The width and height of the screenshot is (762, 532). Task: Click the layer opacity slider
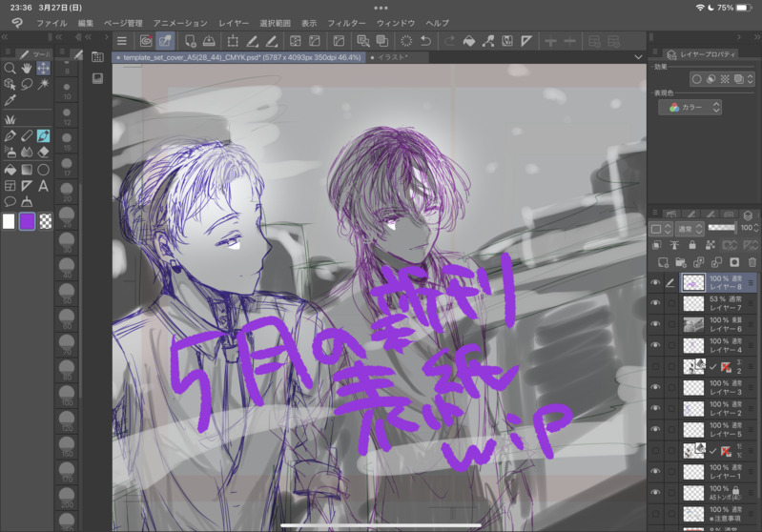[x=722, y=228]
